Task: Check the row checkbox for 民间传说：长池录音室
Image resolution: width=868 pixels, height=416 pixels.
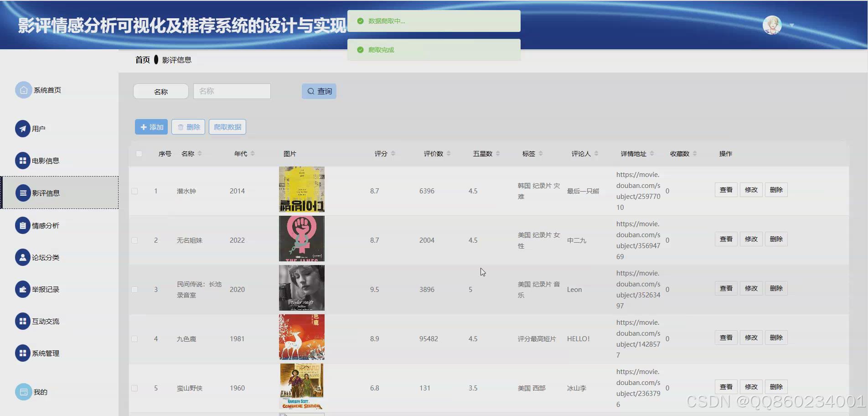Action: pyautogui.click(x=134, y=290)
